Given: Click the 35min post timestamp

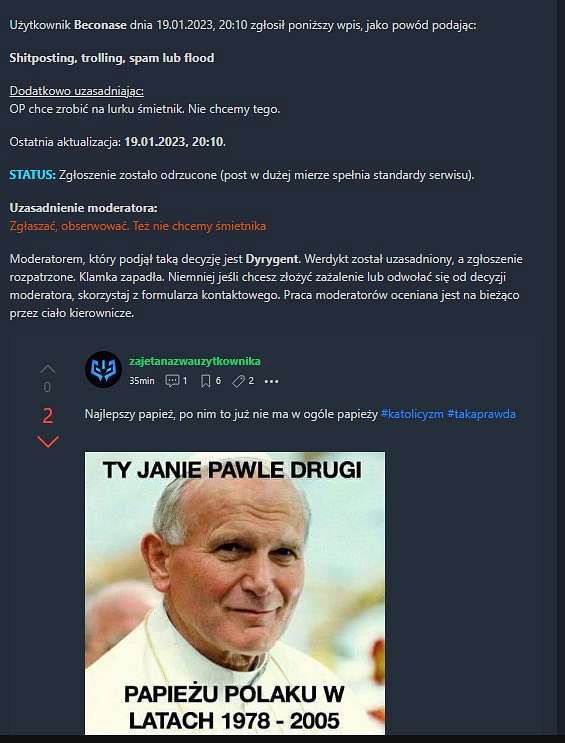Looking at the screenshot, I should (142, 381).
